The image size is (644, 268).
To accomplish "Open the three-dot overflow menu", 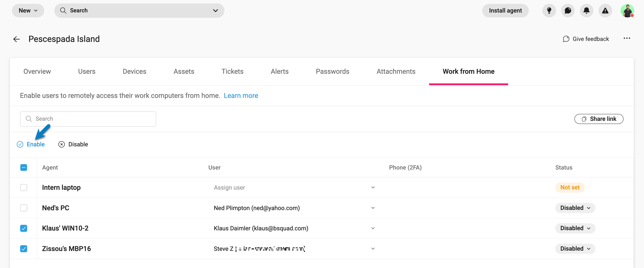I will click(627, 38).
